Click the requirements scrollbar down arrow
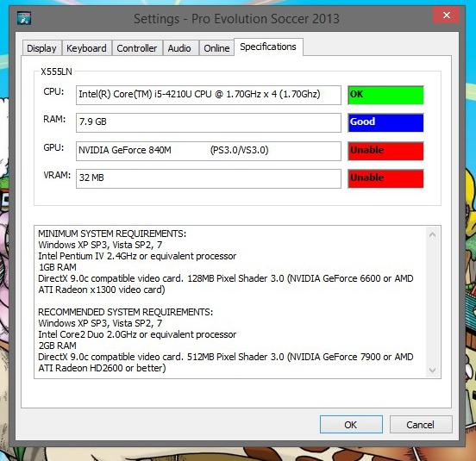 tap(433, 370)
